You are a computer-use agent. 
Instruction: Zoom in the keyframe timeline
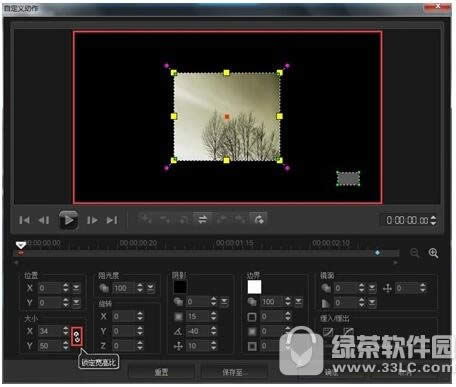pos(433,253)
